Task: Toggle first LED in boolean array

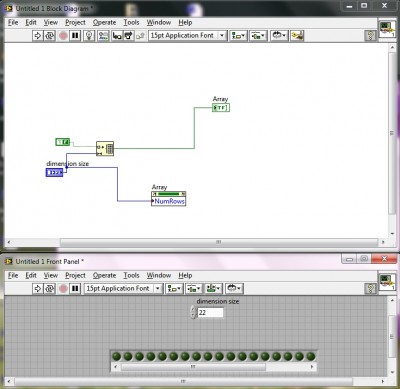Action: coord(116,356)
